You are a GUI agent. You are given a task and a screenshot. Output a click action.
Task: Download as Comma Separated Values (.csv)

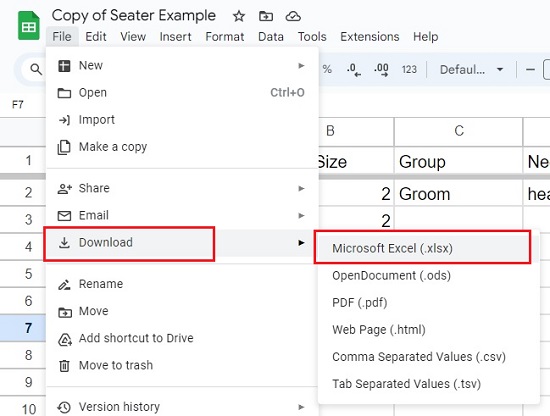coord(428,357)
